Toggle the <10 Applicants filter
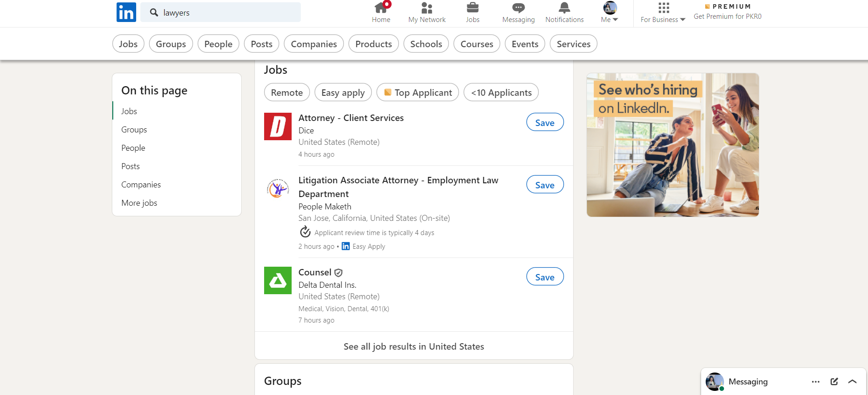Viewport: 868px width, 395px height. 501,93
